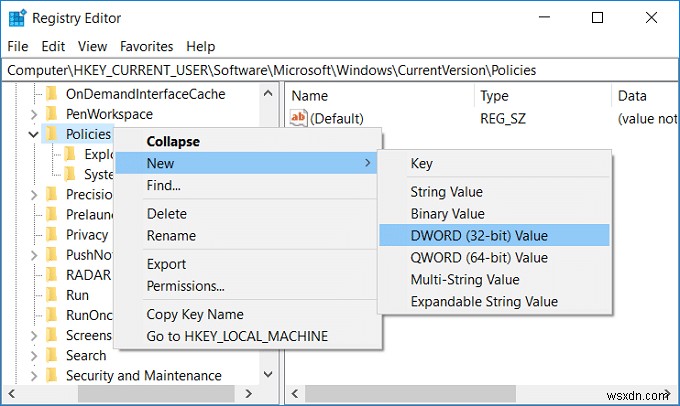Expand the Security and Maintenance key arrow
Screen dimensions: 680x406
pyautogui.click(x=34, y=376)
